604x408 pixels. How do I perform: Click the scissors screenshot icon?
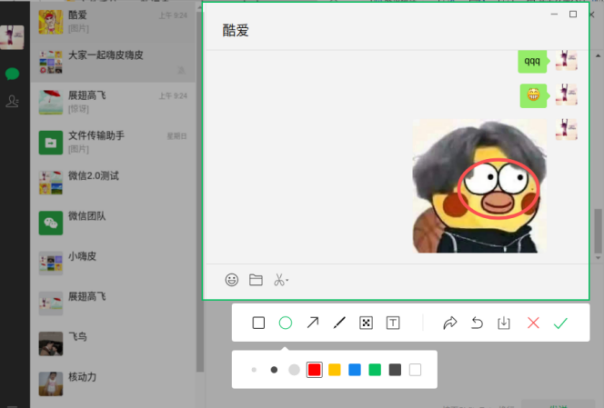click(279, 280)
